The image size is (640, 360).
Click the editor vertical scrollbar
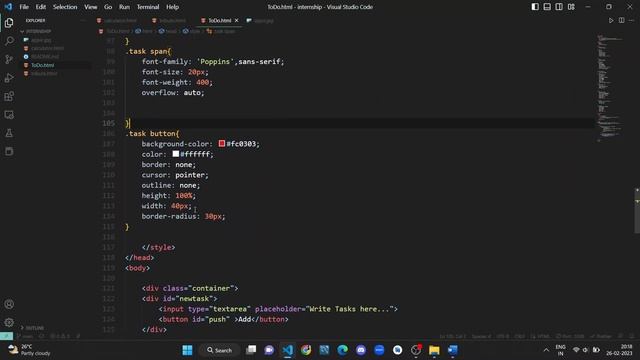click(637, 210)
